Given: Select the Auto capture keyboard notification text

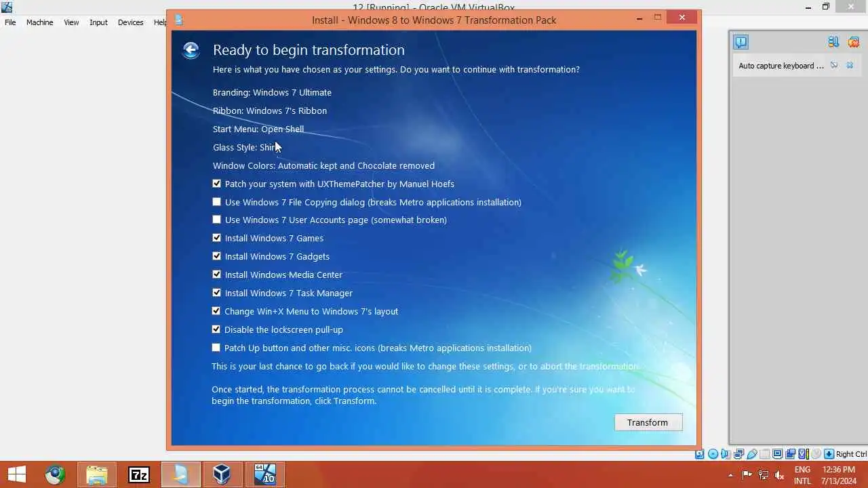Looking at the screenshot, I should [781, 66].
